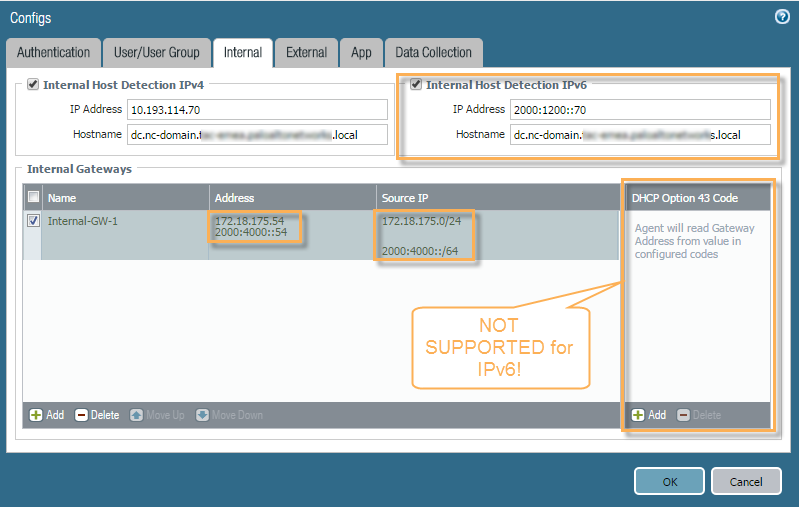This screenshot has height=507, width=799.
Task: Go to the External tab
Action: (x=306, y=53)
